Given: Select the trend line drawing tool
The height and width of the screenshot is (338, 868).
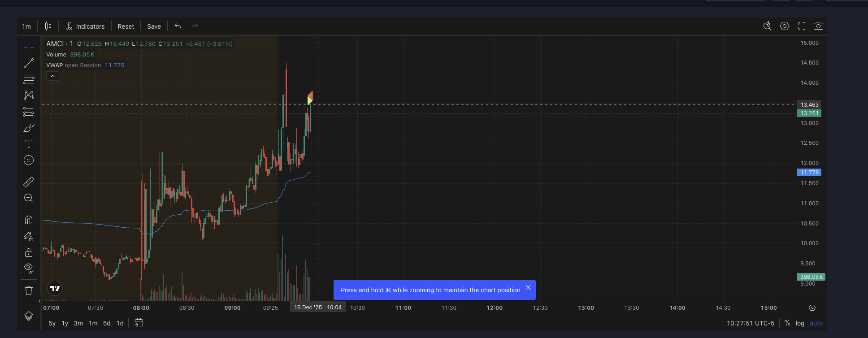Looking at the screenshot, I should pyautogui.click(x=29, y=63).
